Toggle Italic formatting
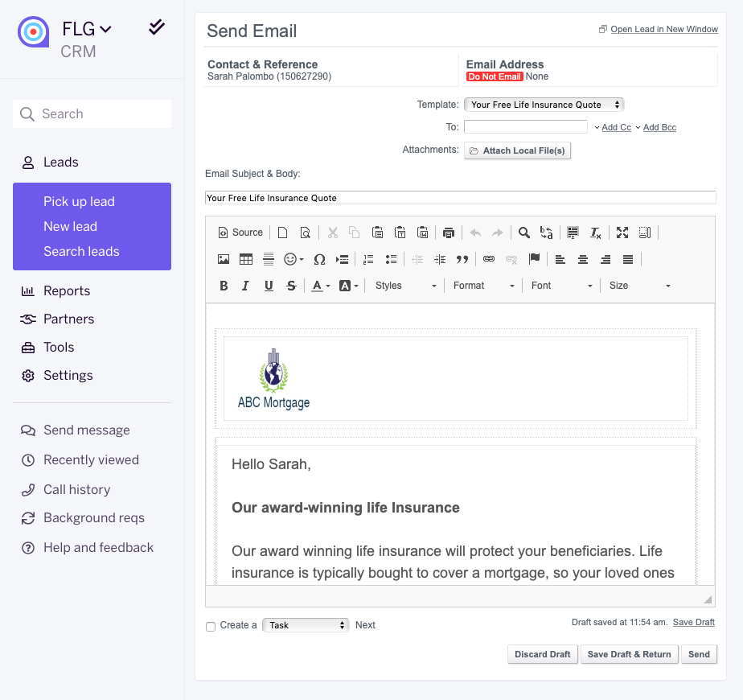This screenshot has width=743, height=700. [245, 286]
